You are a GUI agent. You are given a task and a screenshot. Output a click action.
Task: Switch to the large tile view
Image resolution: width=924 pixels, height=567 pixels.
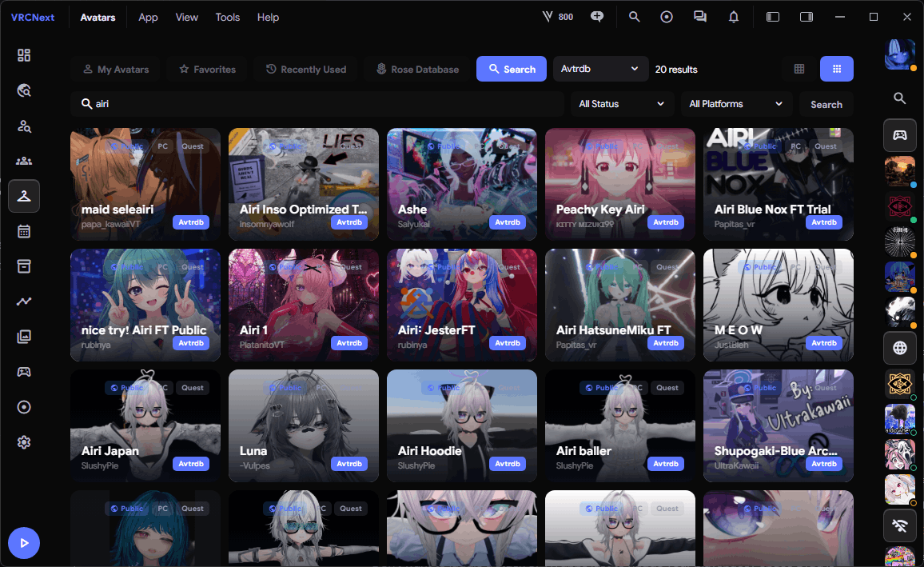[x=837, y=69]
